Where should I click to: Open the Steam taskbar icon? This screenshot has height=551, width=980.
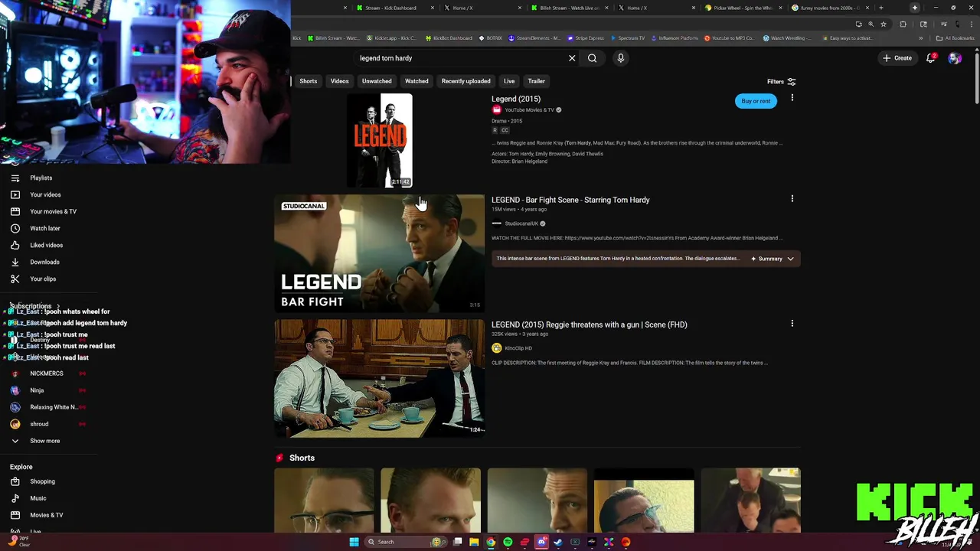tap(558, 542)
